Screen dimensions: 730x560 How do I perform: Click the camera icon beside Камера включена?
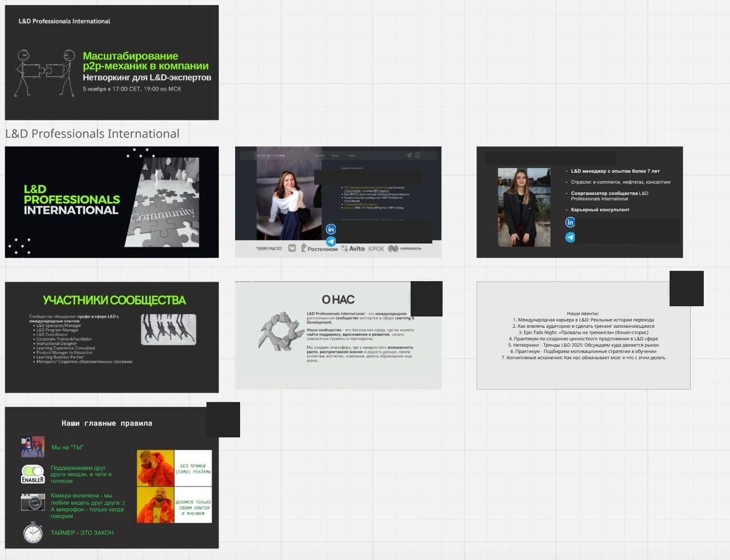tap(33, 502)
